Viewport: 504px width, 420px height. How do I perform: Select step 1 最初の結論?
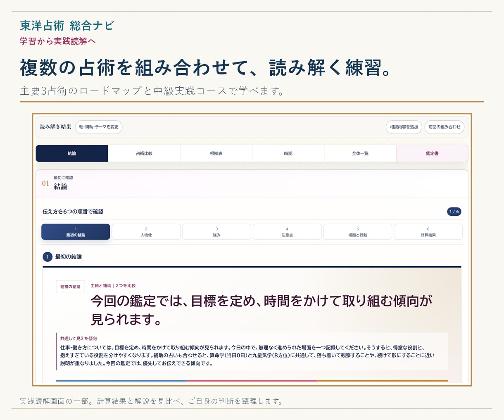pos(76,232)
